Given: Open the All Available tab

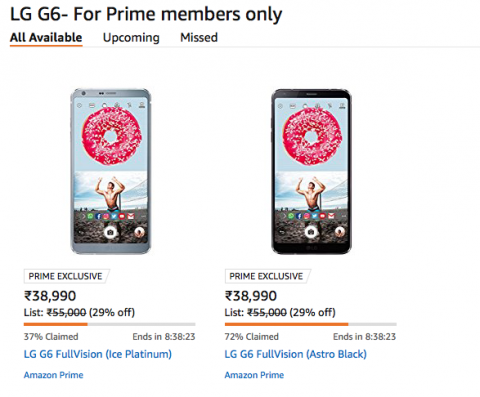Looking at the screenshot, I should (46, 37).
